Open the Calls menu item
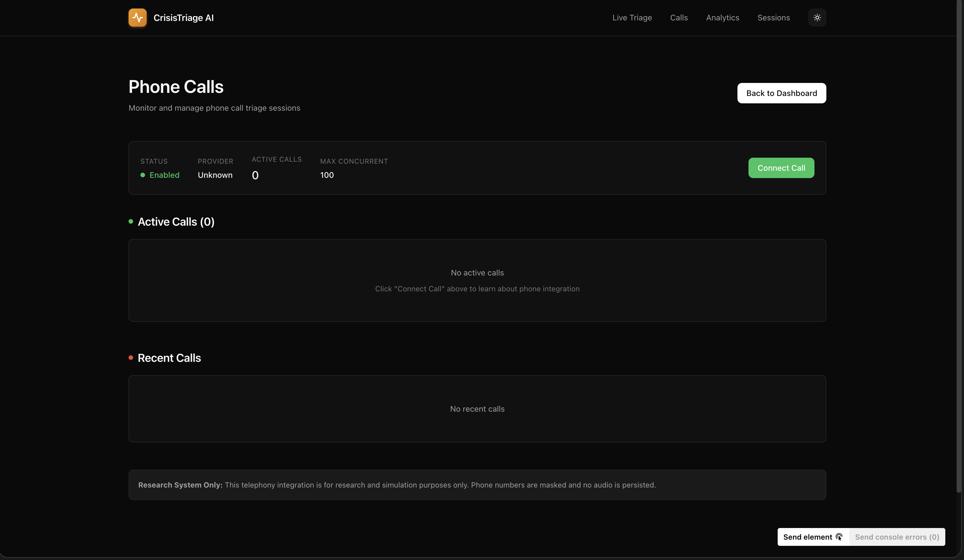This screenshot has height=560, width=964. pyautogui.click(x=679, y=18)
